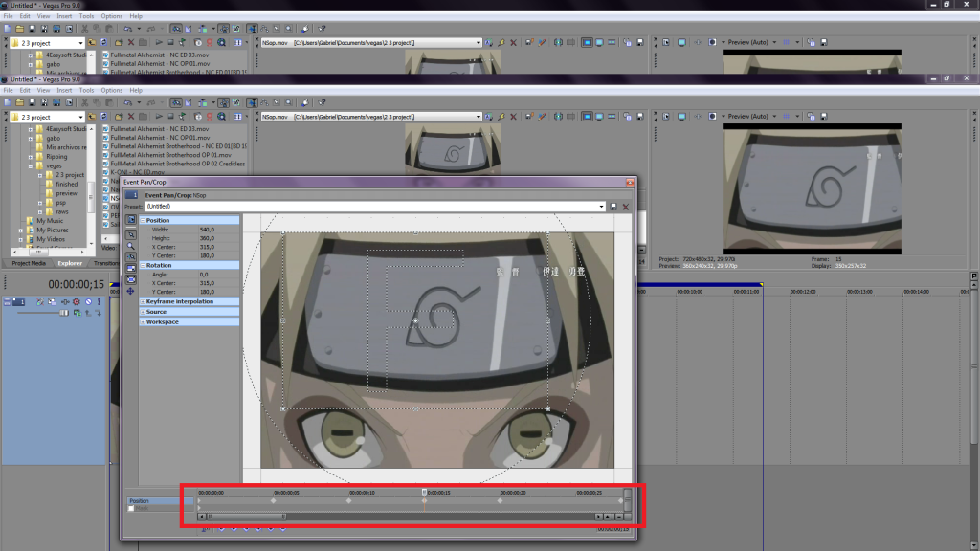
Task: Refresh the Explorer file list in front window
Action: [104, 117]
